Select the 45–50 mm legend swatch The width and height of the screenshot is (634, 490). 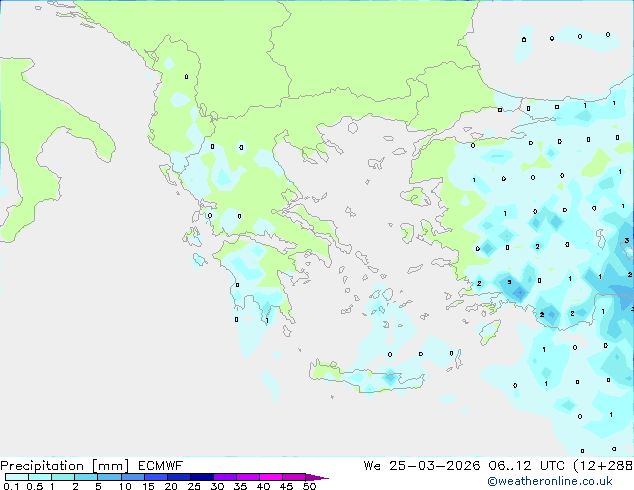[x=294, y=477]
